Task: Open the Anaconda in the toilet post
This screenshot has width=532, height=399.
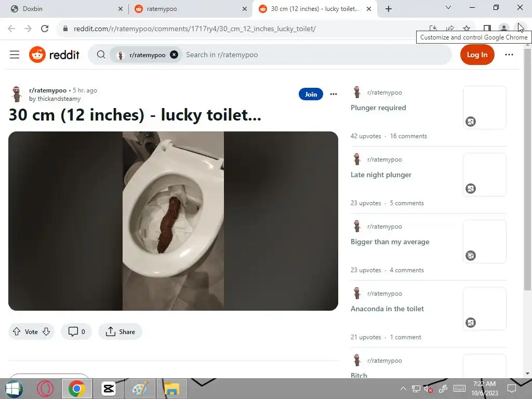Action: click(387, 309)
